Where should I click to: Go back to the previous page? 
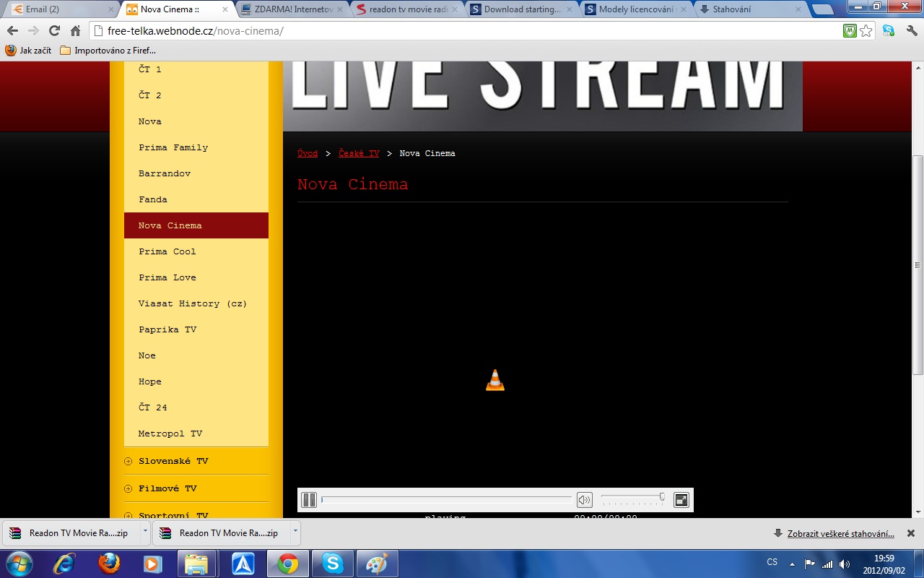tap(12, 30)
